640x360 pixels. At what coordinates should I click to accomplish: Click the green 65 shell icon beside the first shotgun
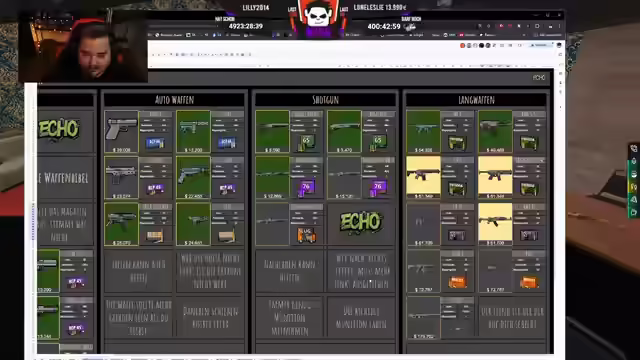point(306,142)
